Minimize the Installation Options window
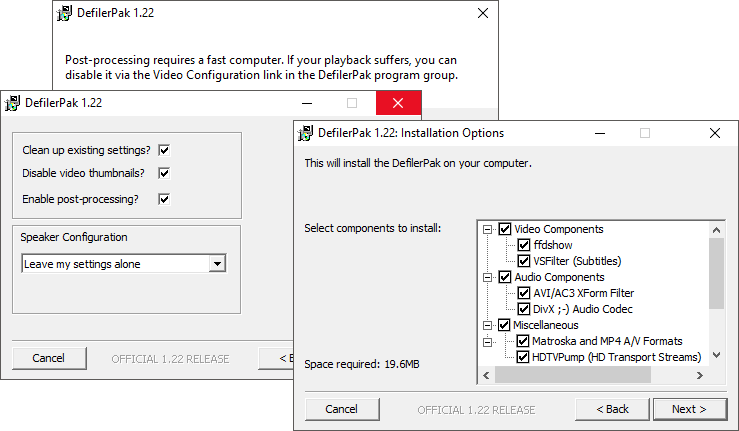The image size is (739, 431). pos(600,133)
